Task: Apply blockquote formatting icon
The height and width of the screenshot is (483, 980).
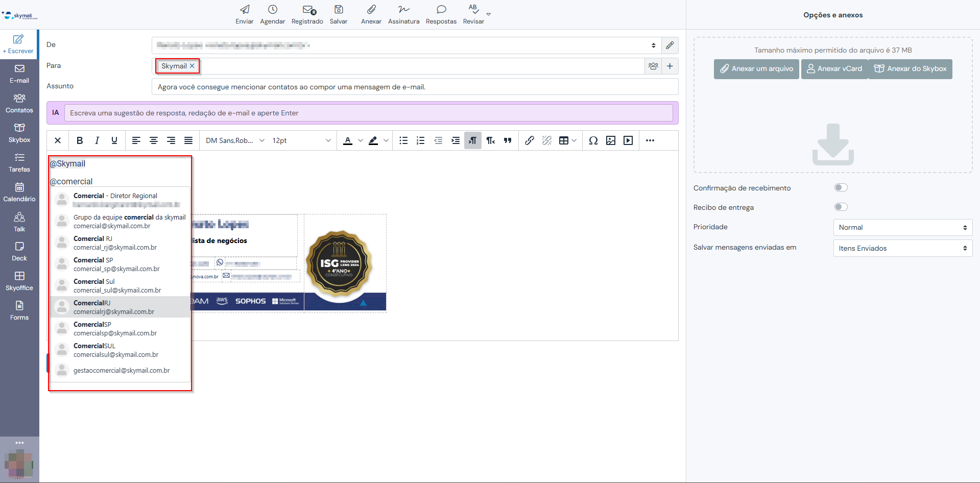Action: pos(508,140)
